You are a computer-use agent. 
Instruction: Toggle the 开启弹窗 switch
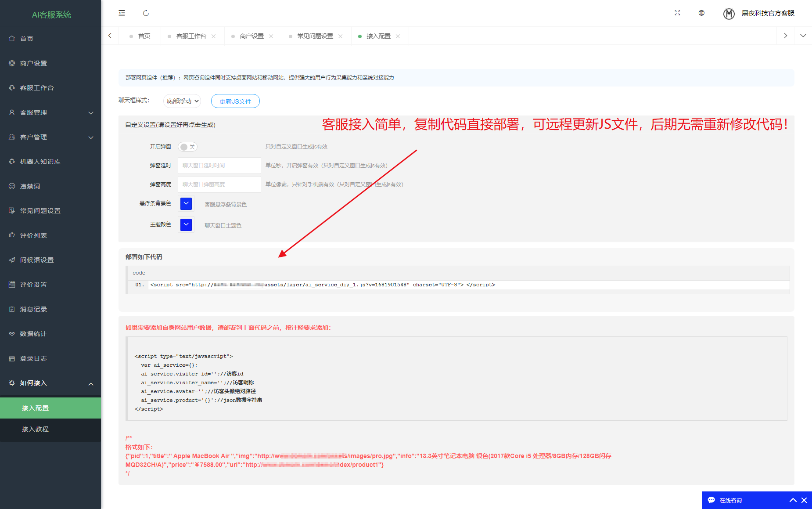pos(188,147)
